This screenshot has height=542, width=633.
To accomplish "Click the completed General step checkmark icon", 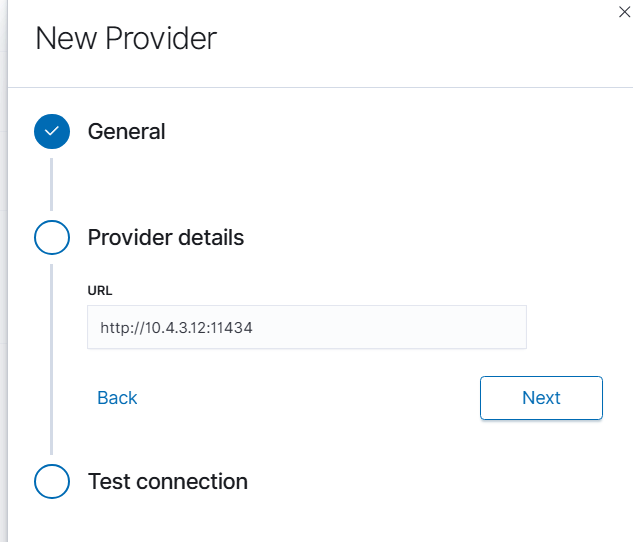I will point(52,132).
